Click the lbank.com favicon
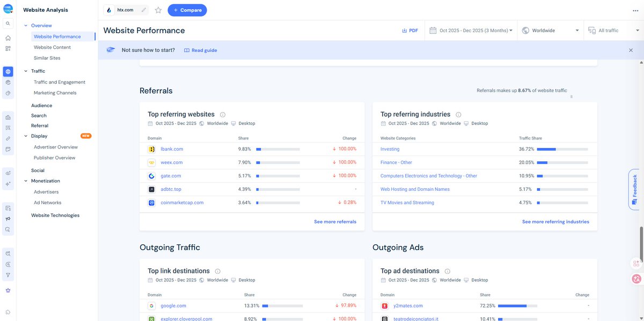This screenshot has width=644, height=321. (151, 149)
